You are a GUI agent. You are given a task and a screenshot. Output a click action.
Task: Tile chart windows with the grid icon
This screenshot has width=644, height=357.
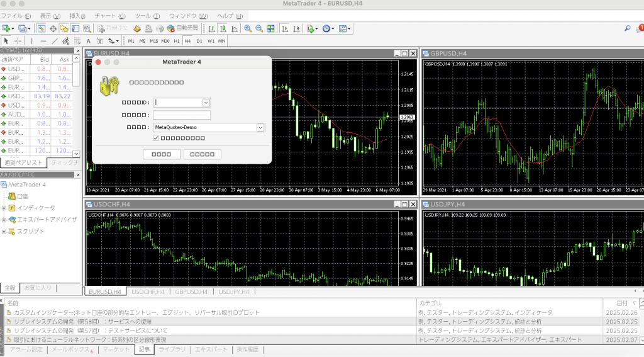coord(270,28)
